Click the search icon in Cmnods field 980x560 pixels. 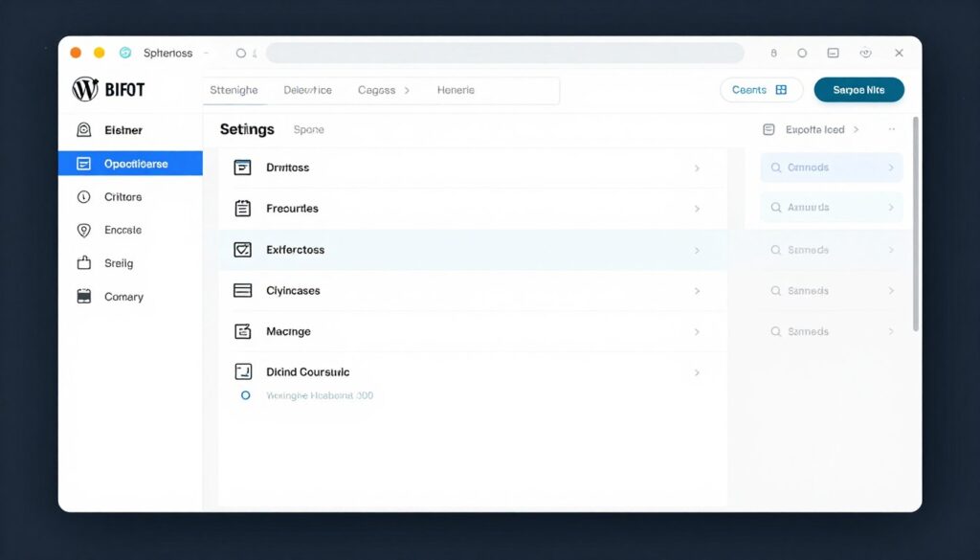[x=776, y=168]
